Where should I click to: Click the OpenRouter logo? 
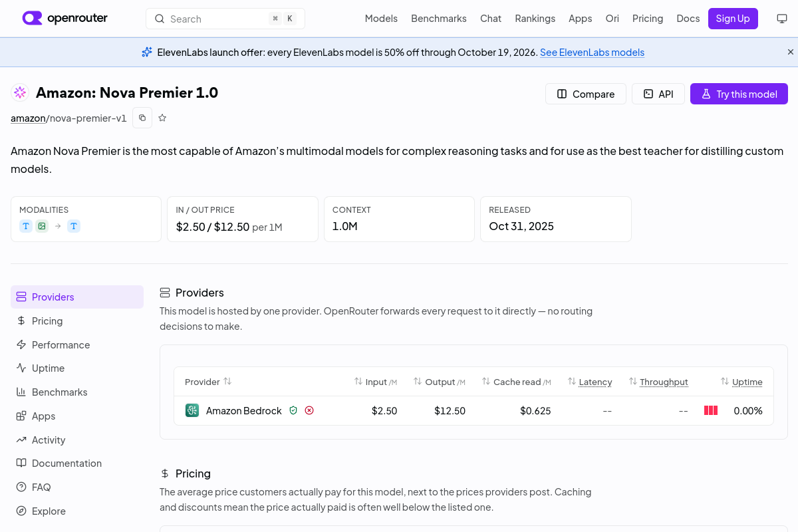65,18
